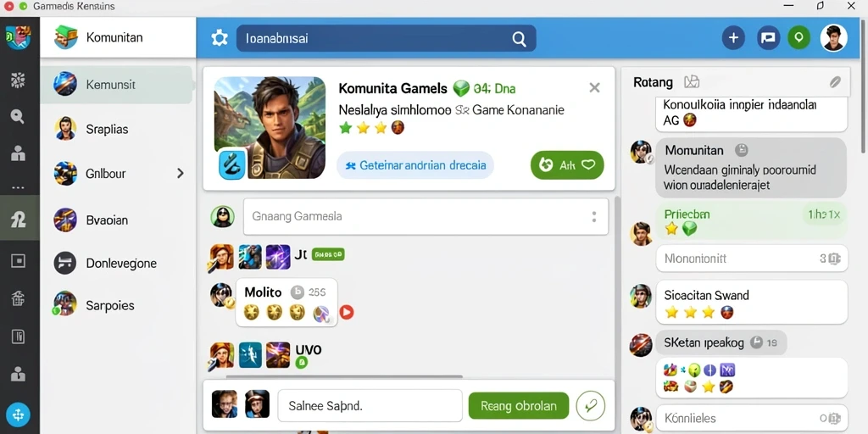Close the Komunita Gamels card
Viewport: 868px width, 434px height.
click(x=594, y=87)
